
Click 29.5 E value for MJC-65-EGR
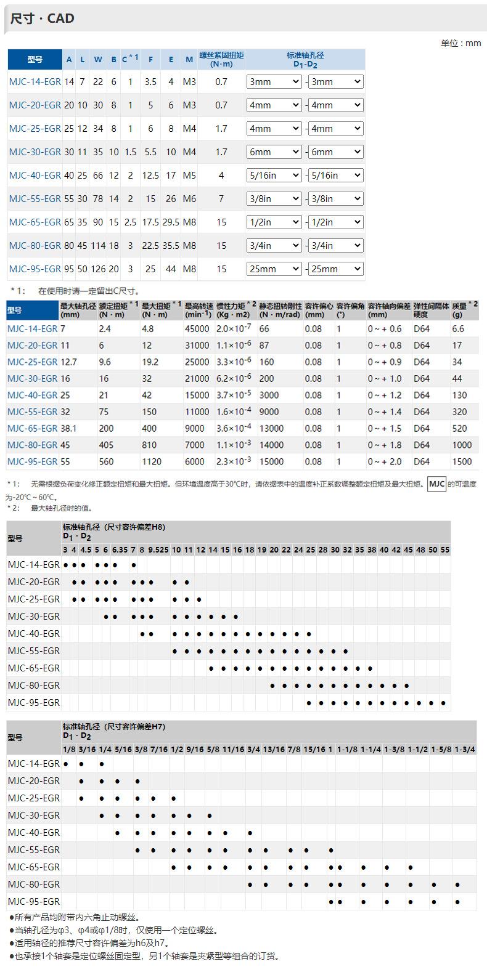[x=171, y=222]
